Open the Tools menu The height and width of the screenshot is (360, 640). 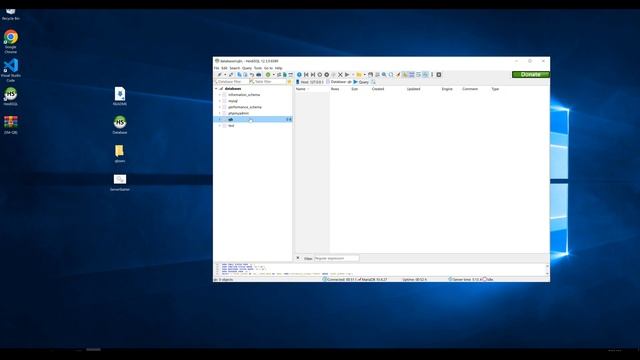pos(258,68)
